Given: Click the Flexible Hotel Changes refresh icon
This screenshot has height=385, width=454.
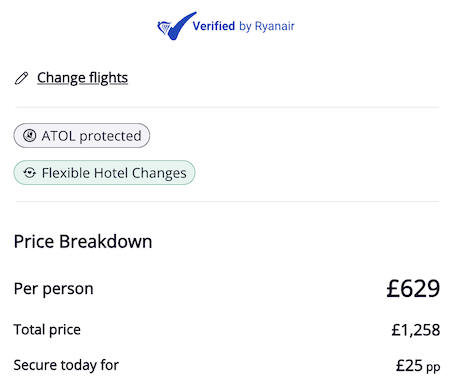Looking at the screenshot, I should point(29,173).
